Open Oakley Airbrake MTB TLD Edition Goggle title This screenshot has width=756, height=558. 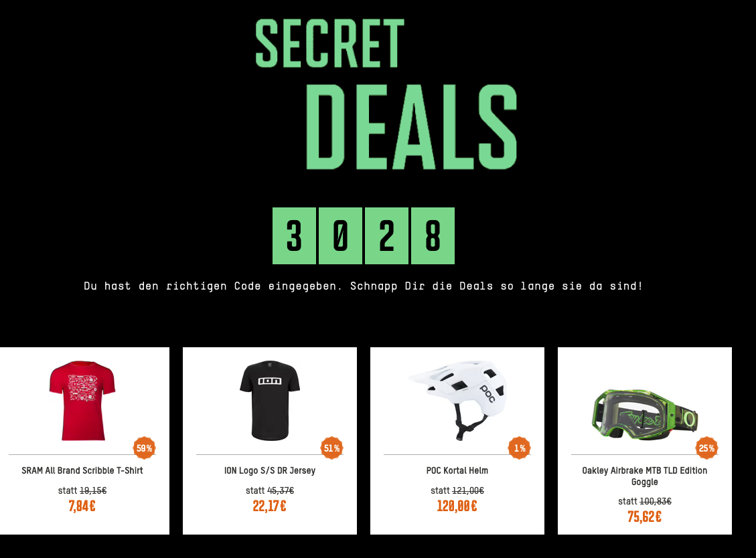(645, 476)
